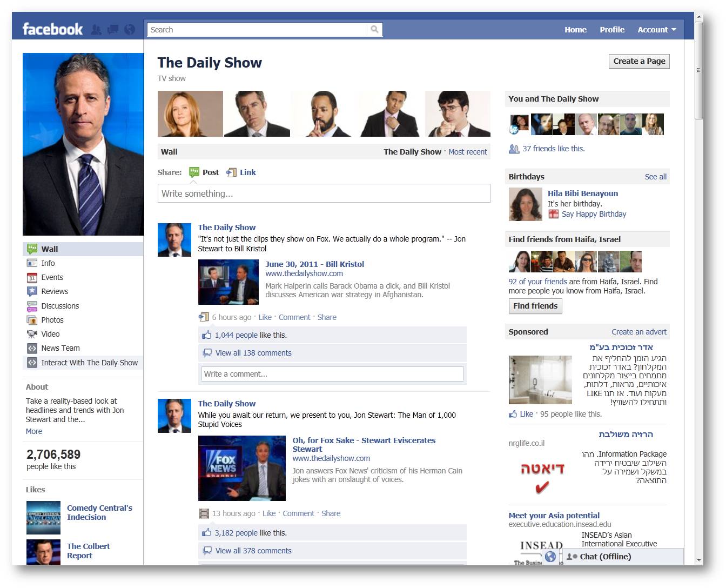Like the post from 6 hours ago
Screen dimensions: 726x588
click(265, 317)
